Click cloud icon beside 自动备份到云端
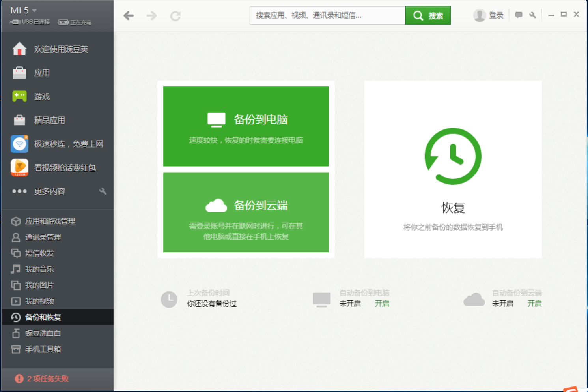 coord(474,300)
